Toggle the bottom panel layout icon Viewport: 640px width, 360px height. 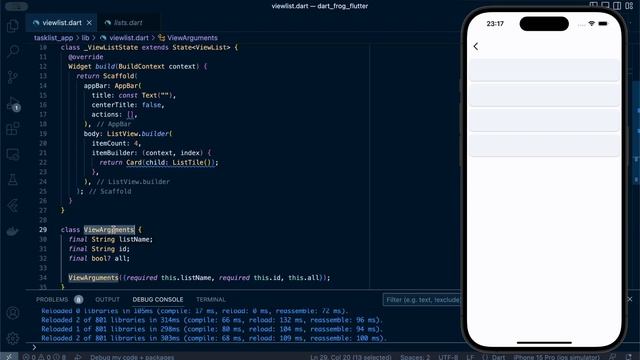[x=605, y=6]
